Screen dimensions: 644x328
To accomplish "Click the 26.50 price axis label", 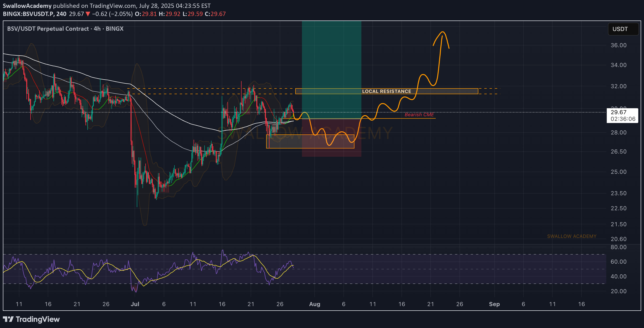I will [x=618, y=152].
